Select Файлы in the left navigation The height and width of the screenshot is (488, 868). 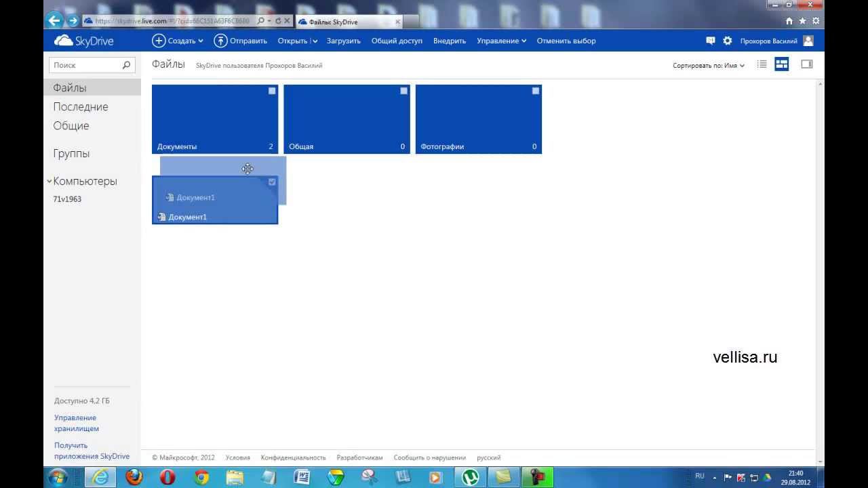point(92,87)
